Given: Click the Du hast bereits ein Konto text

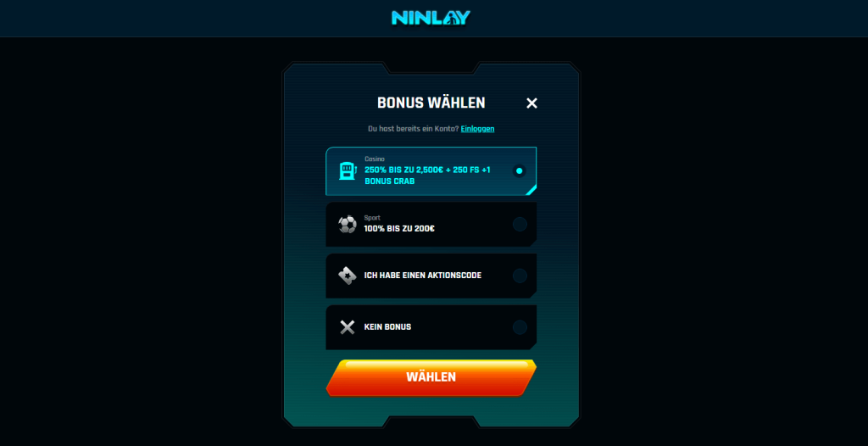Looking at the screenshot, I should coord(413,129).
